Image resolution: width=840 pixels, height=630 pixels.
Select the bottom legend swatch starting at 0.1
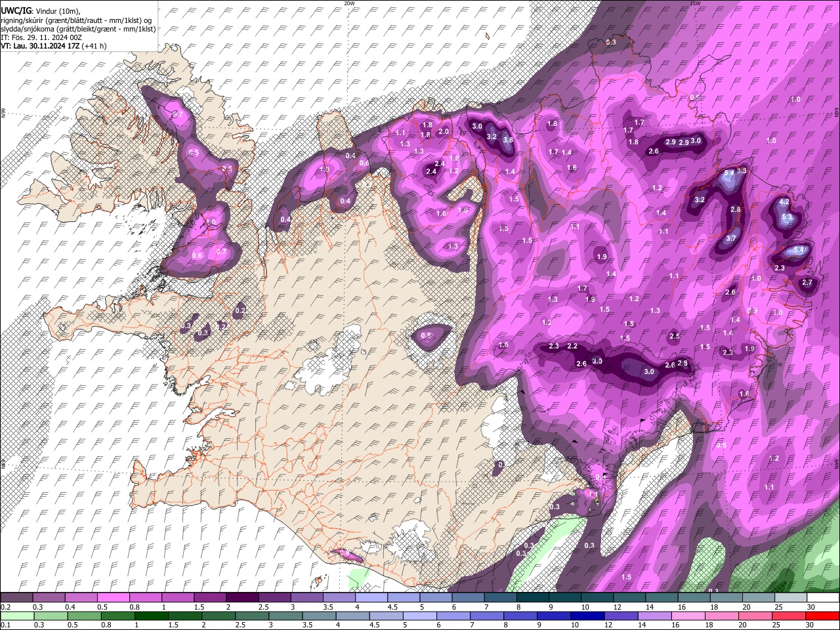[x=16, y=616]
